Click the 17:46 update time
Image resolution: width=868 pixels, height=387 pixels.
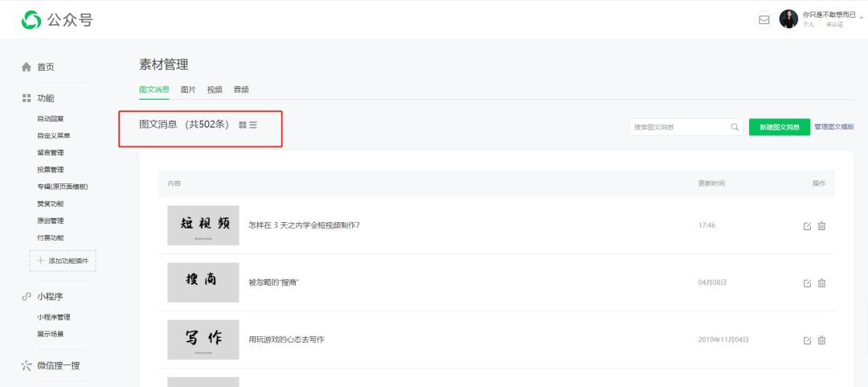pyautogui.click(x=707, y=225)
